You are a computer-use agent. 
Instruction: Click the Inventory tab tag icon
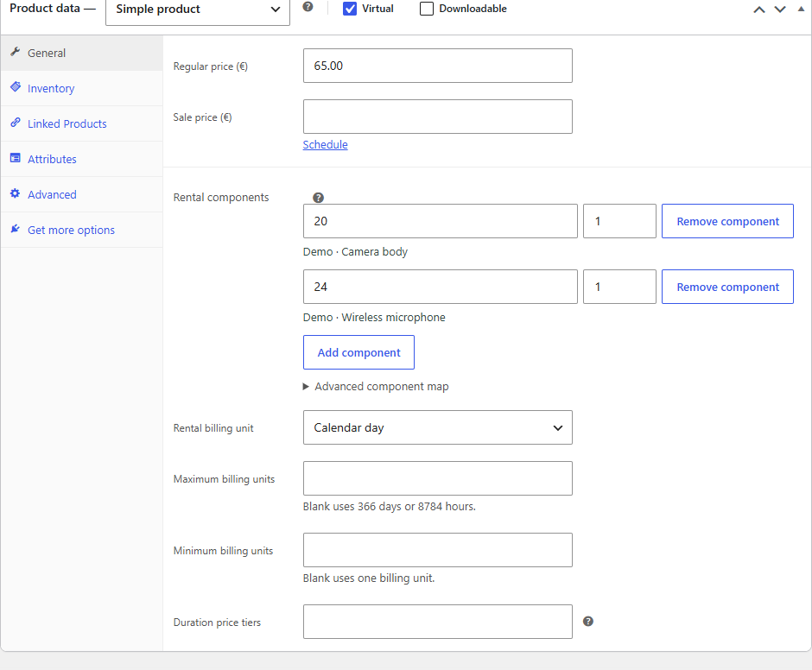point(16,87)
